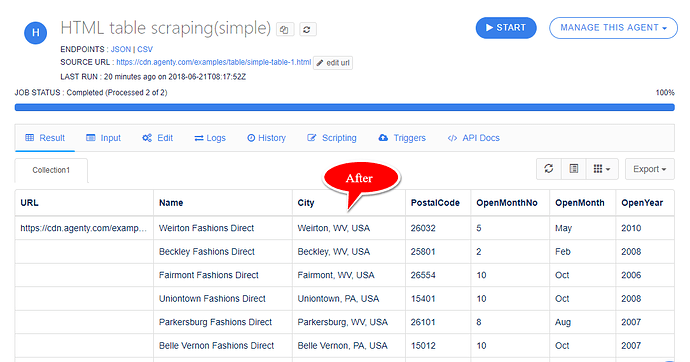Click postal code 25801

pos(438,252)
